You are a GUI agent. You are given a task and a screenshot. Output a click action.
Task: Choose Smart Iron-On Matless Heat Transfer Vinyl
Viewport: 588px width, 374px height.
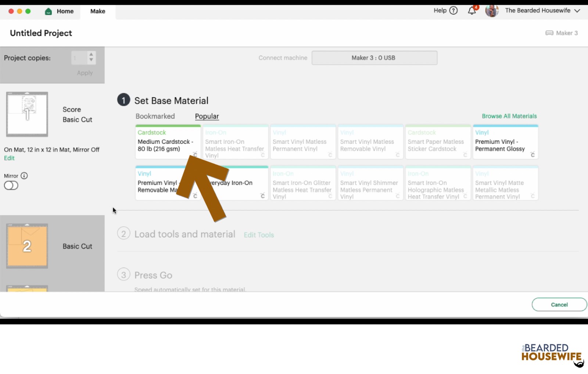tap(236, 142)
